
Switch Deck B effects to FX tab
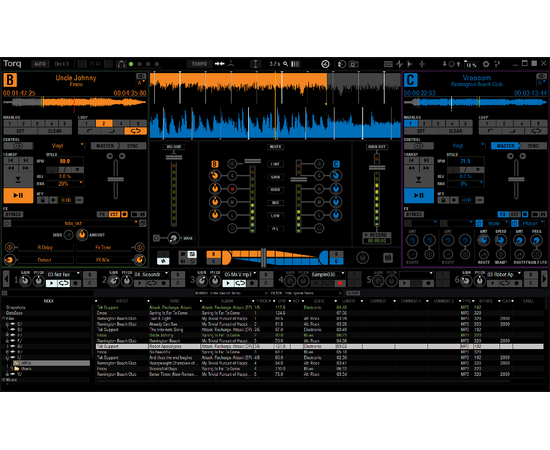pos(102,214)
